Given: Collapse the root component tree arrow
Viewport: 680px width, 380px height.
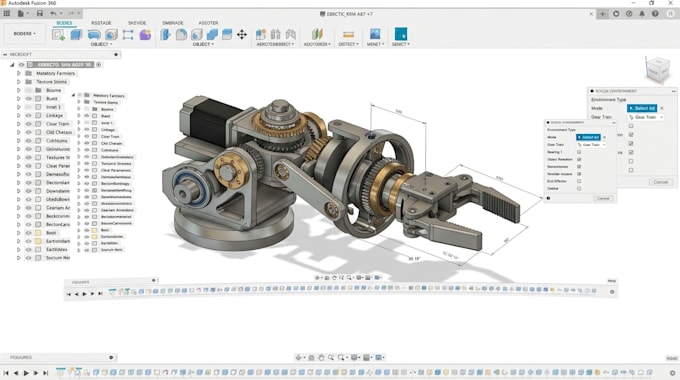Looking at the screenshot, I should tap(12, 65).
